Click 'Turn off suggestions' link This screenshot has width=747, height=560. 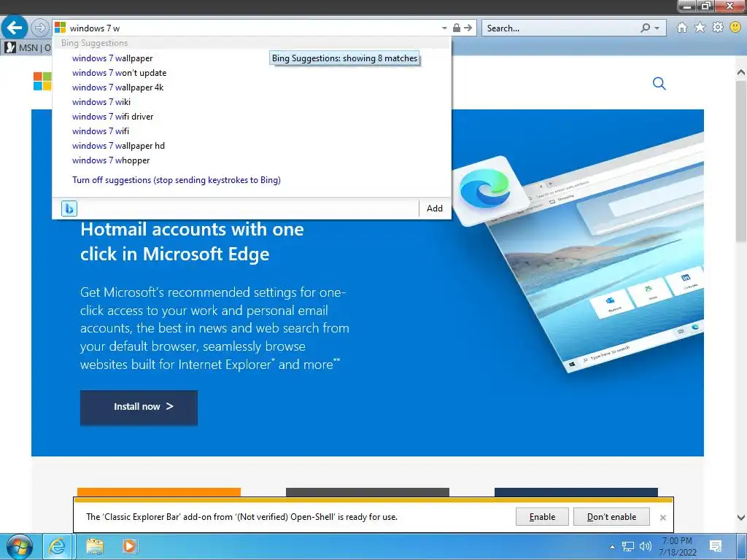click(177, 180)
